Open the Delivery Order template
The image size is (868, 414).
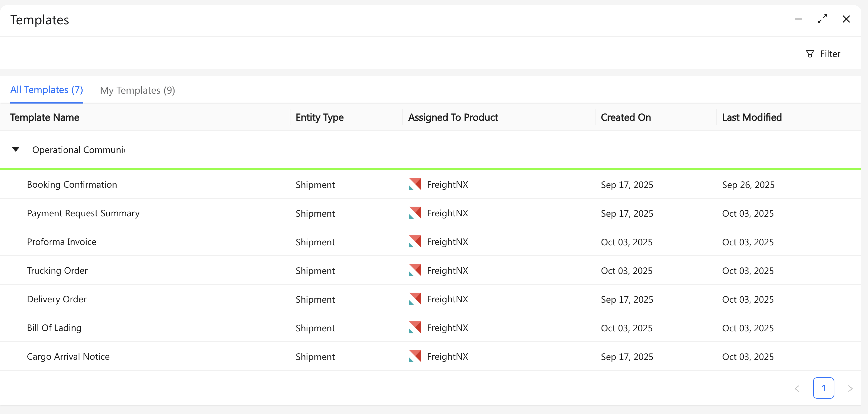point(57,299)
